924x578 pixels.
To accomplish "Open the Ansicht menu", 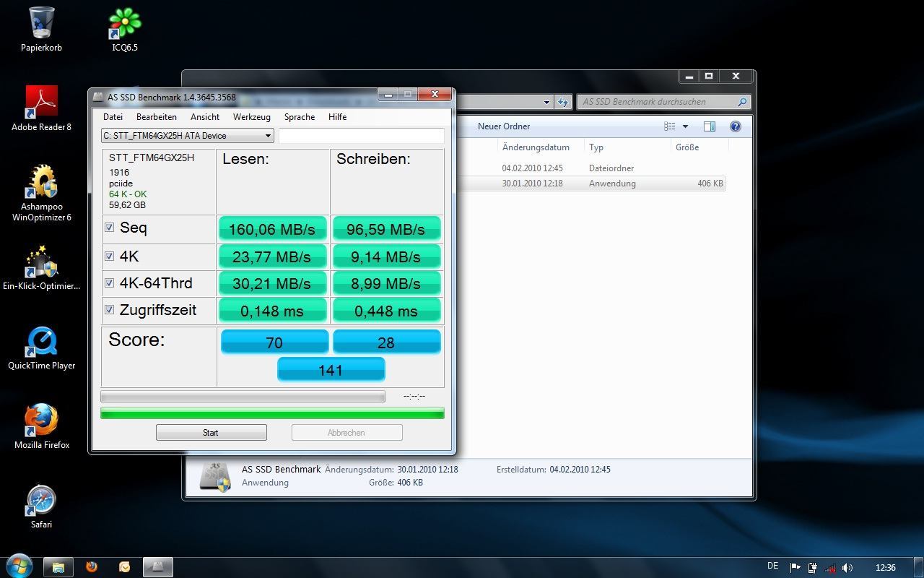I will (x=205, y=117).
